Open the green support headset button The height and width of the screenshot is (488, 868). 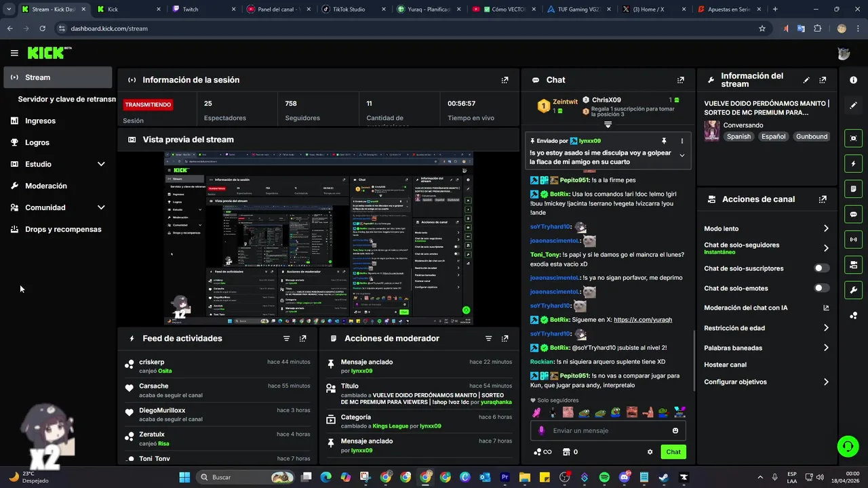click(848, 446)
